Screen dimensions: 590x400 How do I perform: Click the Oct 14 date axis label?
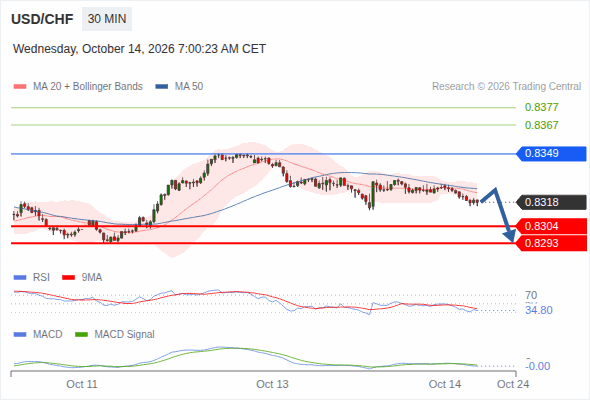click(x=445, y=384)
